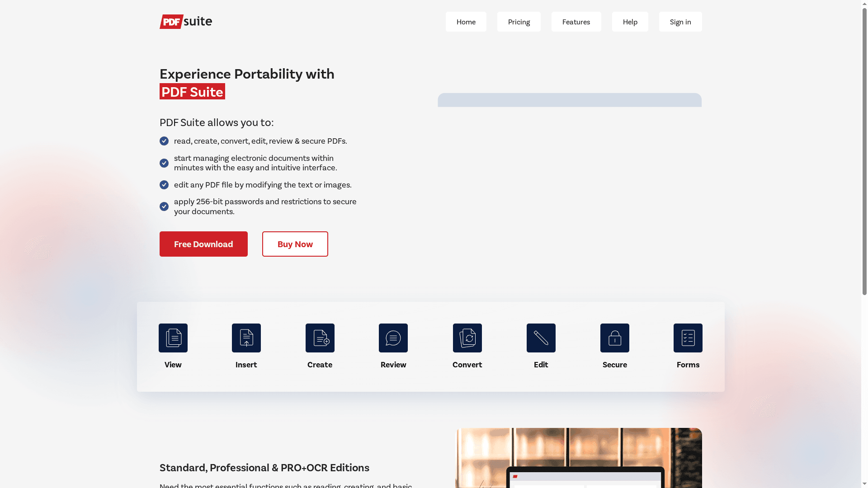The height and width of the screenshot is (488, 868).
Task: Navigate to the Help section
Action: pyautogui.click(x=630, y=21)
